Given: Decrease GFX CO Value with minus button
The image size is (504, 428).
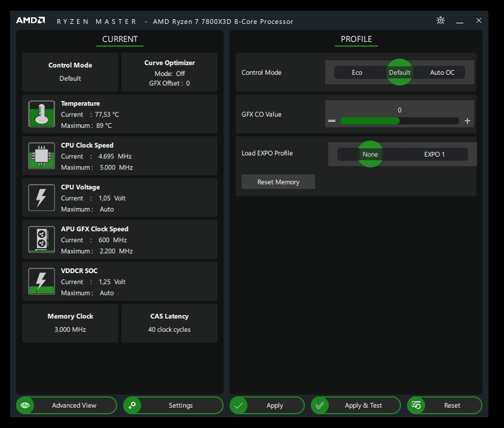Looking at the screenshot, I should point(332,121).
